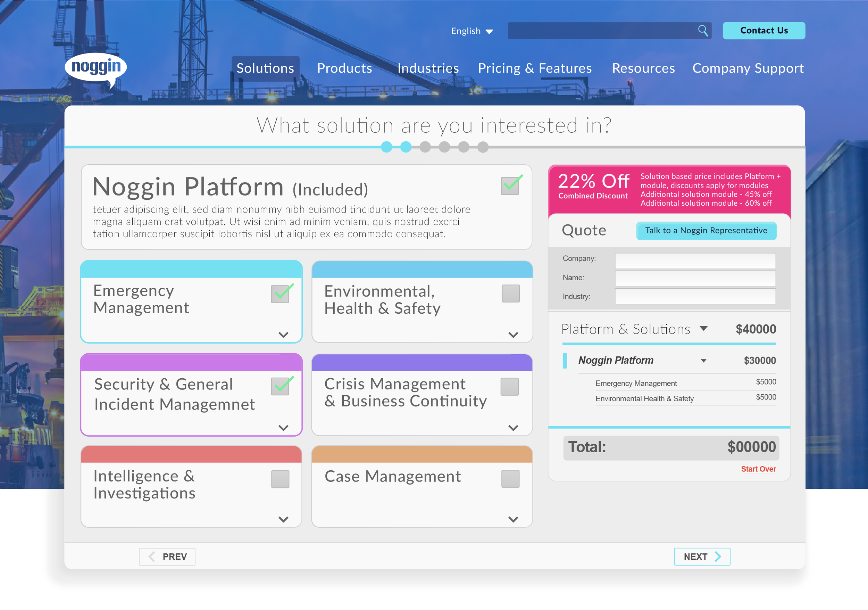This screenshot has width=868, height=610.
Task: Open the Resources menu
Action: pyautogui.click(x=643, y=68)
